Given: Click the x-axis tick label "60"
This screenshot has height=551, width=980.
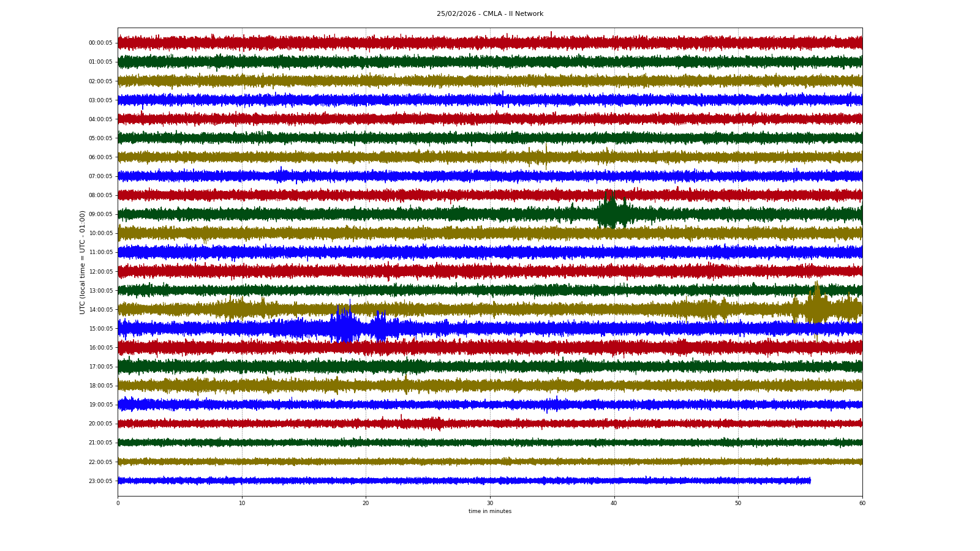Looking at the screenshot, I should 862,503.
